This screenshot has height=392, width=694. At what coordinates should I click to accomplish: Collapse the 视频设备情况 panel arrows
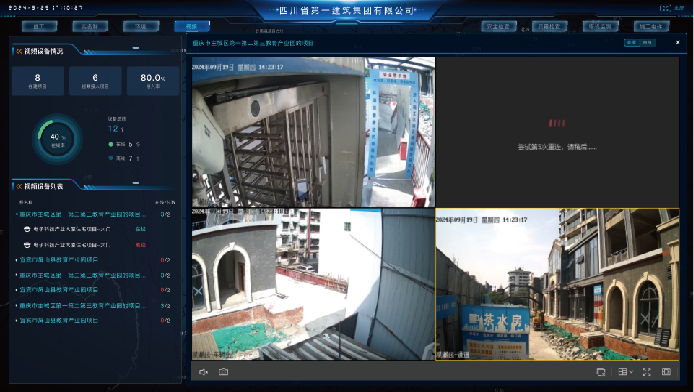[19, 51]
